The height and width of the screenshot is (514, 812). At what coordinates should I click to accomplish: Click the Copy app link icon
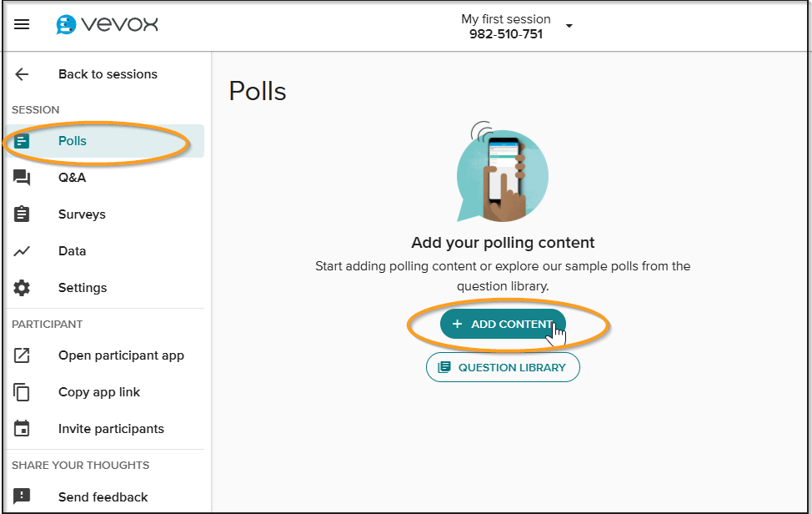(21, 392)
